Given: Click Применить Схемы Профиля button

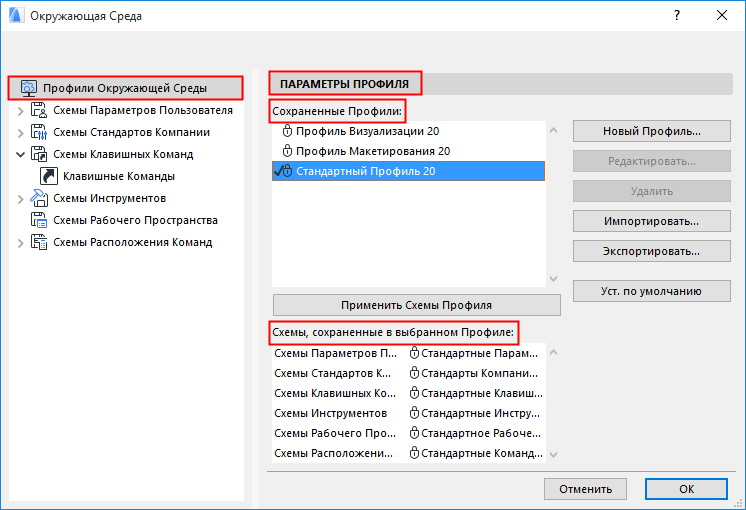Looking at the screenshot, I should [x=417, y=305].
